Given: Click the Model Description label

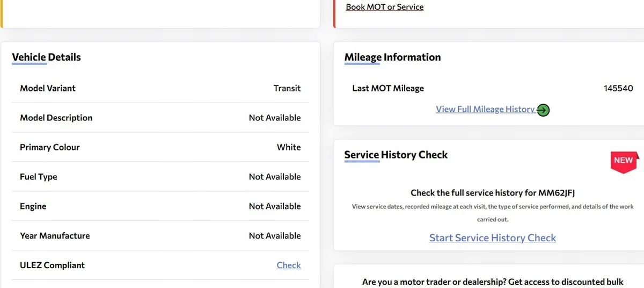Looking at the screenshot, I should [56, 118].
